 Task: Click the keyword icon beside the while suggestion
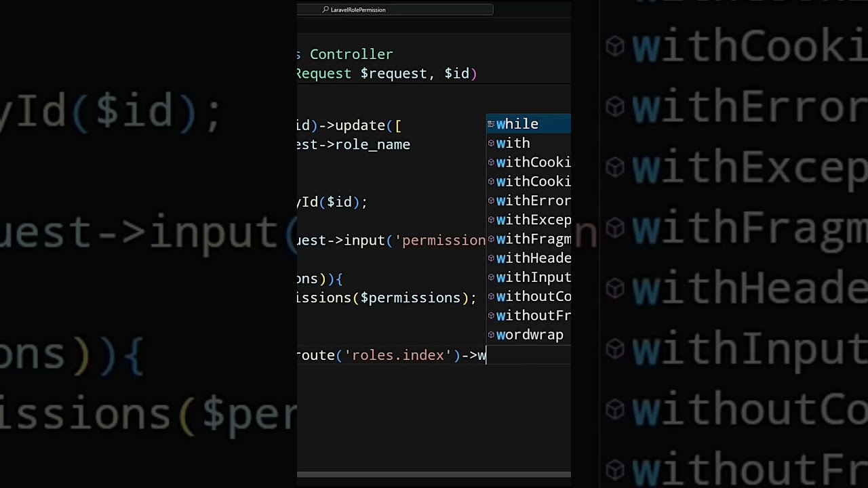click(x=491, y=124)
